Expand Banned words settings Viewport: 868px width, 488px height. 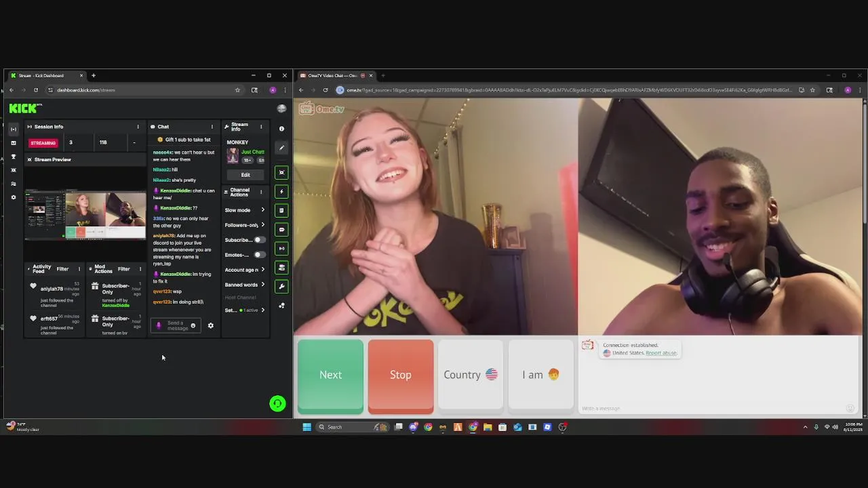click(245, 285)
